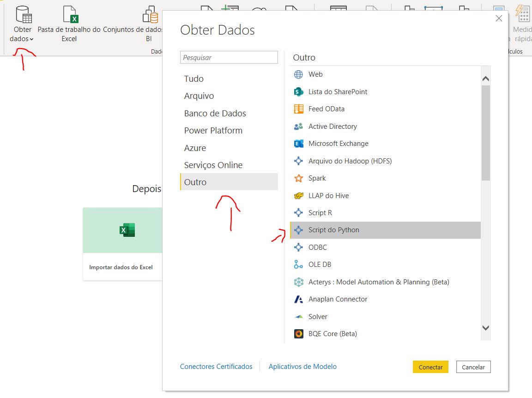Image resolution: width=532 pixels, height=398 pixels.
Task: Click the Excel logo on import card
Action: (127, 230)
